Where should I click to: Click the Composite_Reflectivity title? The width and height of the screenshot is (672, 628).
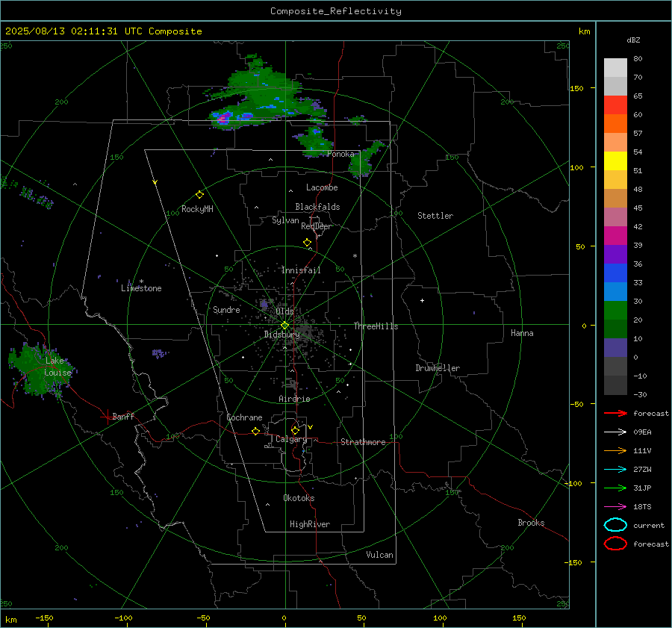click(x=336, y=11)
